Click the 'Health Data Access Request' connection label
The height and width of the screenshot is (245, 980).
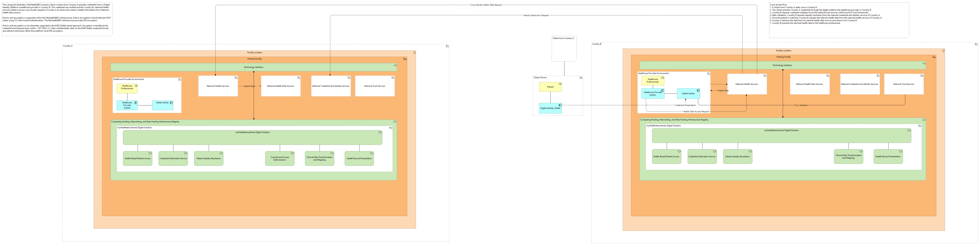[x=696, y=112]
